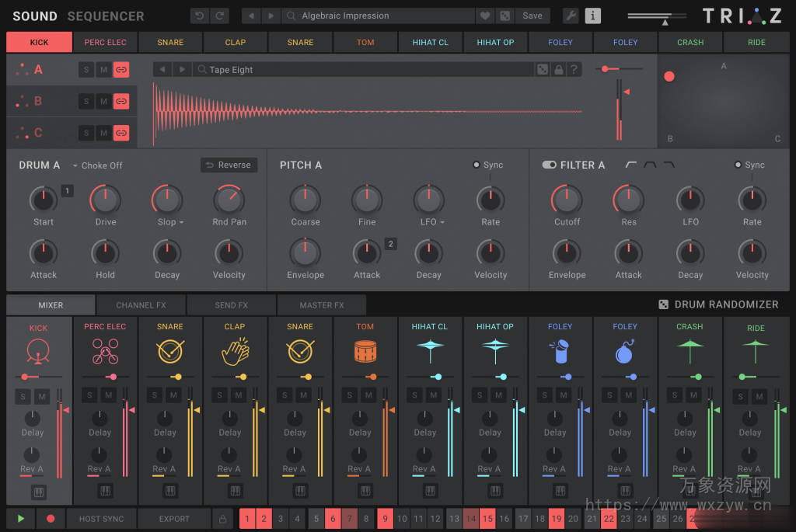This screenshot has height=532, width=796.
Task: Open the Choke Off dropdown in DRUM A
Action: 98,165
